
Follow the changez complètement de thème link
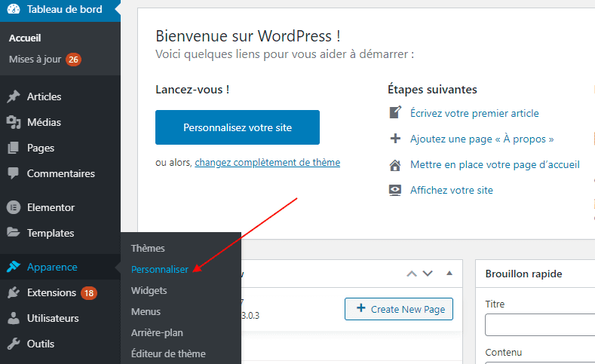(x=268, y=162)
